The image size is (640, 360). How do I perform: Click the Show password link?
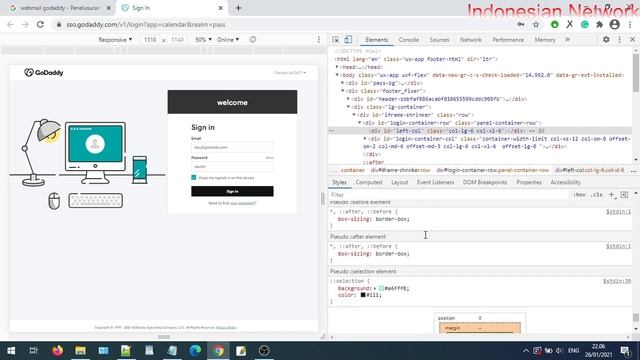269,158
